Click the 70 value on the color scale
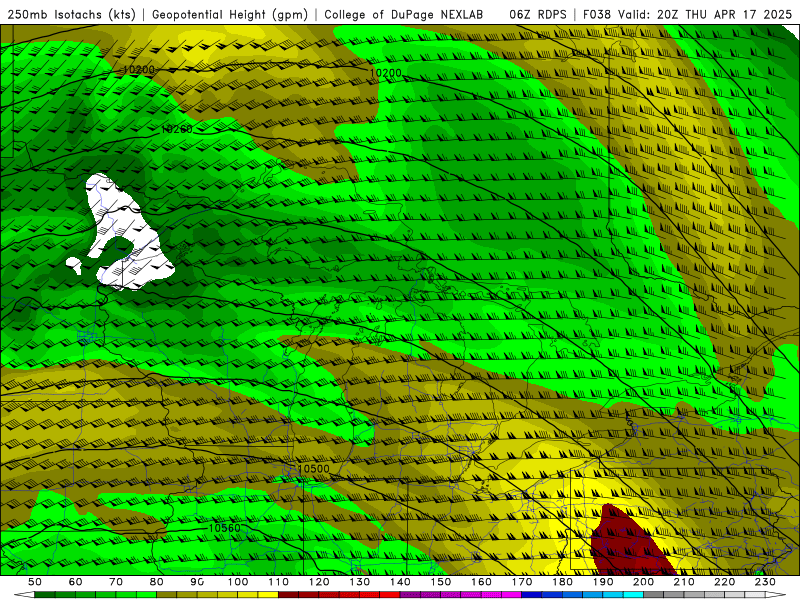This screenshot has width=800, height=600. tap(116, 582)
